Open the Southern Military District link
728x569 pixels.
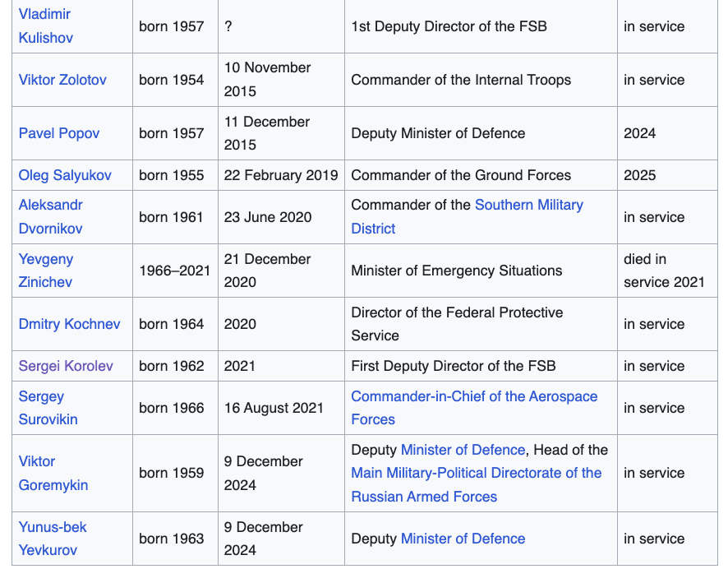[467, 217]
